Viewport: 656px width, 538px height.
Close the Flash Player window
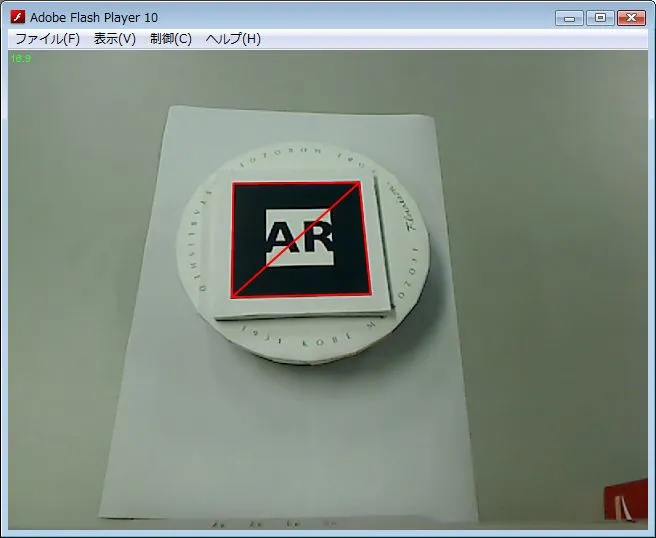tap(631, 18)
